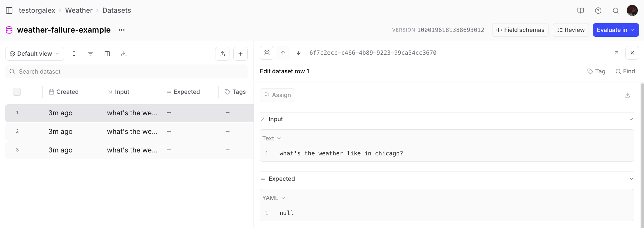Viewport: 644px width, 228px height.
Task: Click the upload dataset button
Action: pyautogui.click(x=222, y=54)
